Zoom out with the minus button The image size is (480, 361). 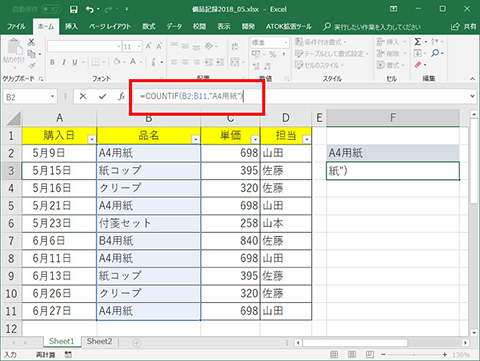383,354
